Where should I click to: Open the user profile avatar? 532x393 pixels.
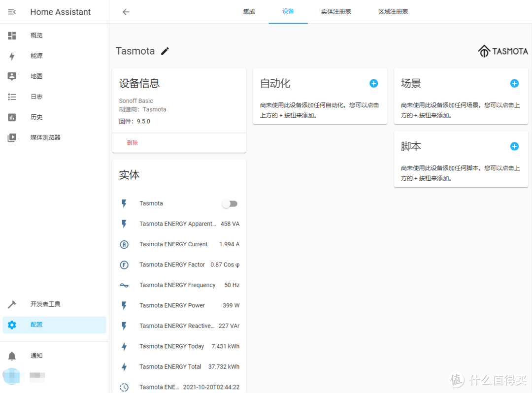coord(12,376)
